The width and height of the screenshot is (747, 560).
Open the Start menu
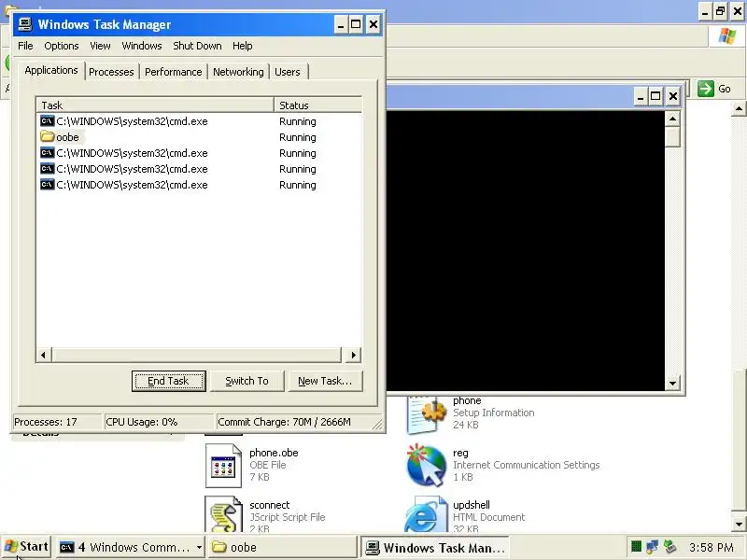pyautogui.click(x=27, y=547)
